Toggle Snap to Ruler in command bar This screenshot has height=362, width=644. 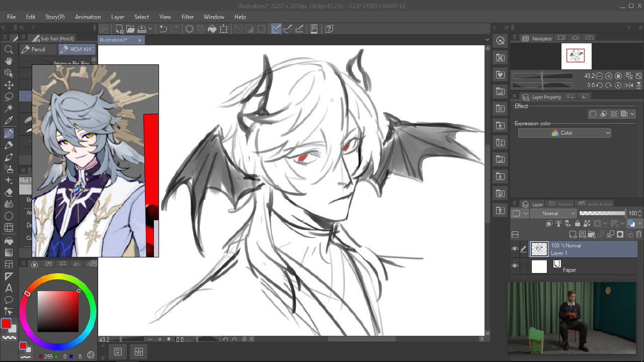(276, 29)
